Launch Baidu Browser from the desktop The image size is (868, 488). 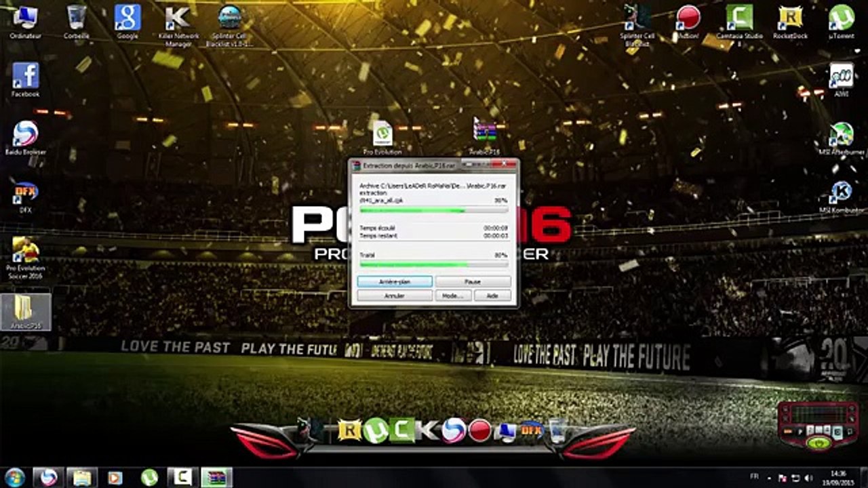point(25,138)
